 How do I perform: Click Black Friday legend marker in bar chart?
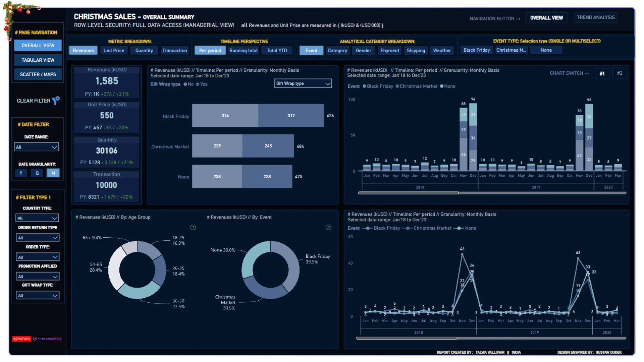point(364,86)
